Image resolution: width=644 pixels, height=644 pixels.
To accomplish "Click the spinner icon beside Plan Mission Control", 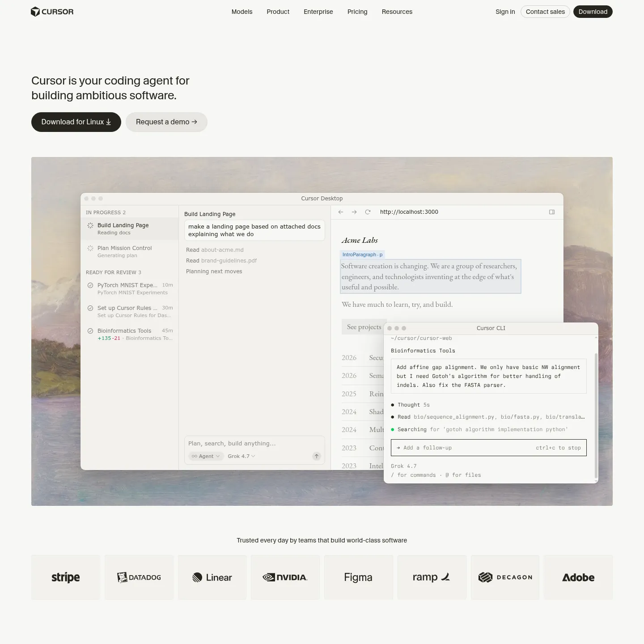I will (90, 248).
